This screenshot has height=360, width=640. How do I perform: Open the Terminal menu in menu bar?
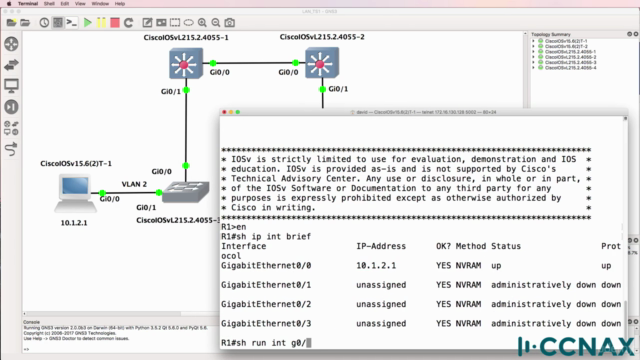click(28, 4)
